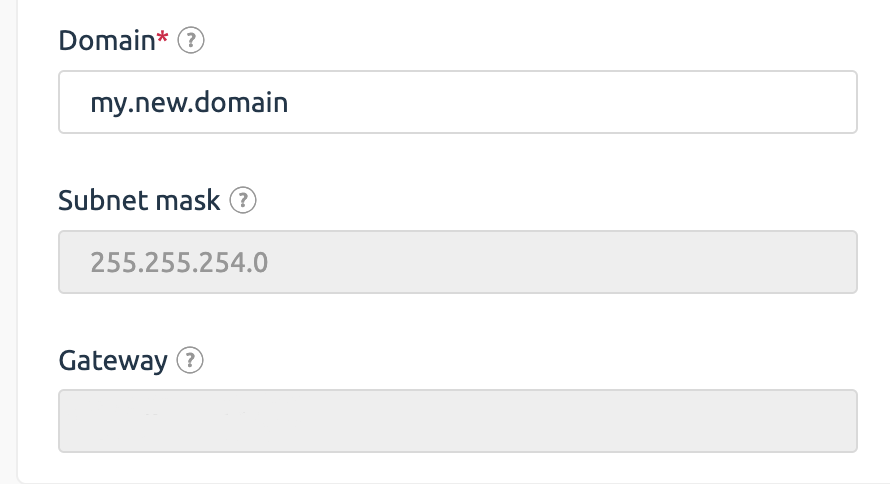Click the 255.255.254.0 value text
This screenshot has width=890, height=484.
point(179,263)
